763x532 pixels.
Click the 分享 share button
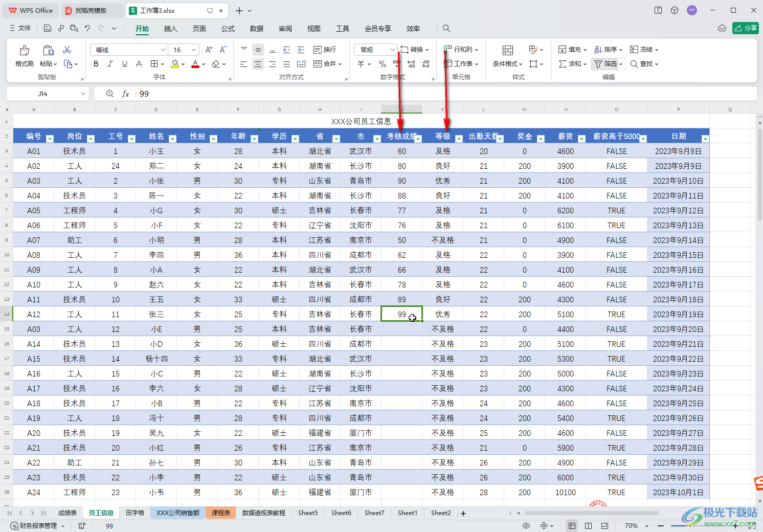pos(745,28)
